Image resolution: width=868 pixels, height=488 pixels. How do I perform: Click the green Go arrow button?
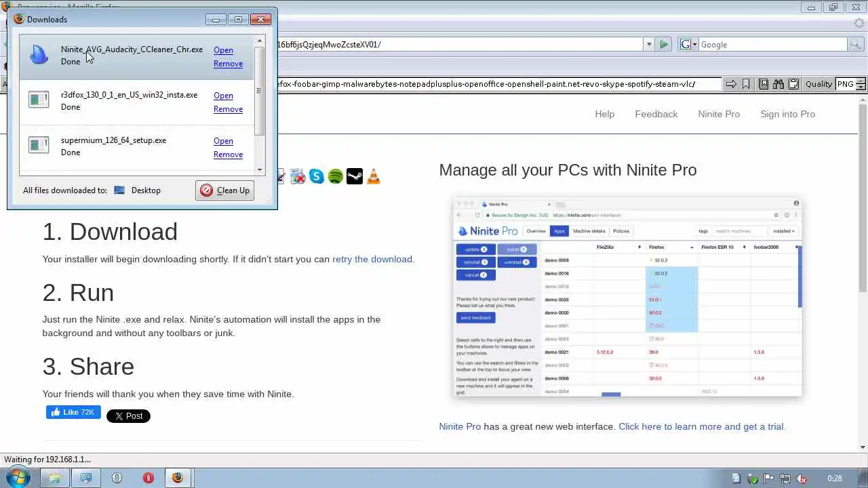click(x=664, y=45)
